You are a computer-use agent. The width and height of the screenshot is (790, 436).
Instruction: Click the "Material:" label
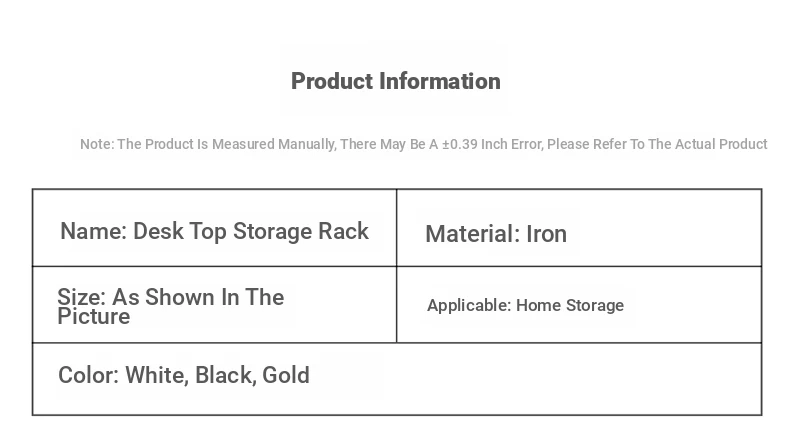point(472,234)
